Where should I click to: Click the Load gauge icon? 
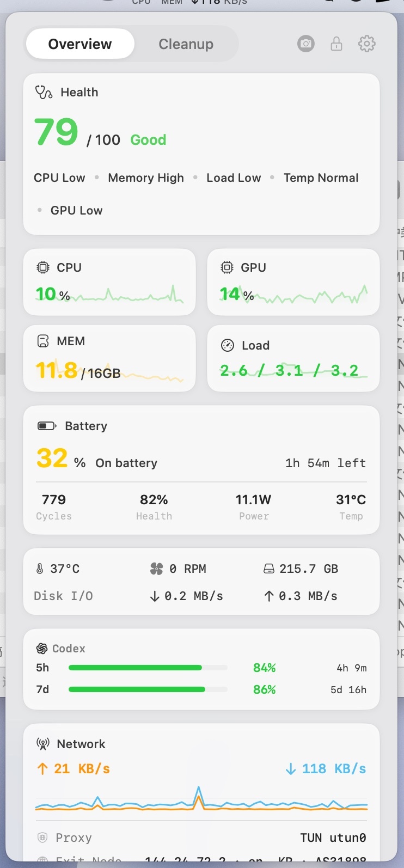click(227, 345)
